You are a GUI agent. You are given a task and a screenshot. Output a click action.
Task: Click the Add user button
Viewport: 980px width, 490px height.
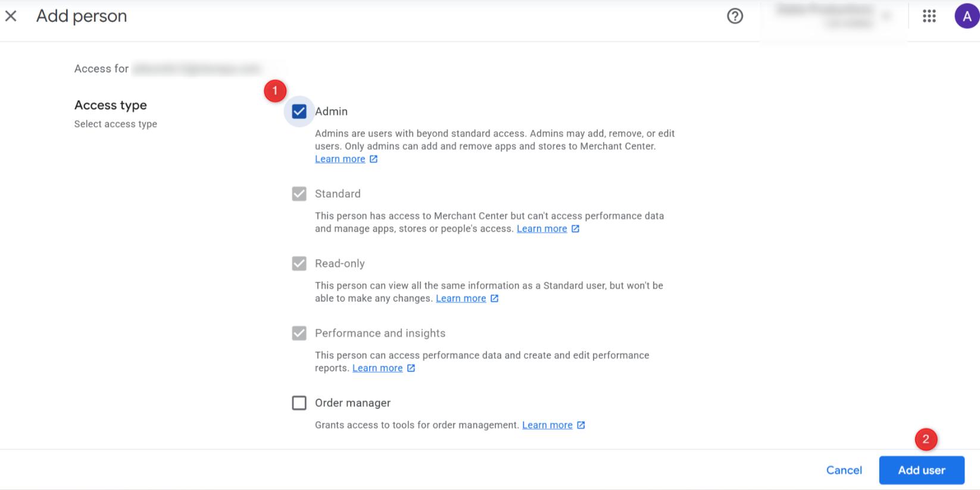921,470
